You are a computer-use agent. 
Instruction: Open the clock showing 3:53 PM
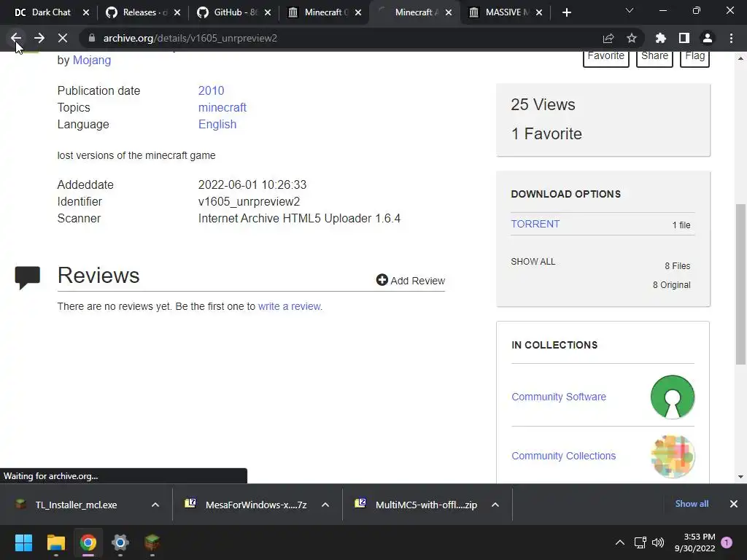tap(695, 542)
